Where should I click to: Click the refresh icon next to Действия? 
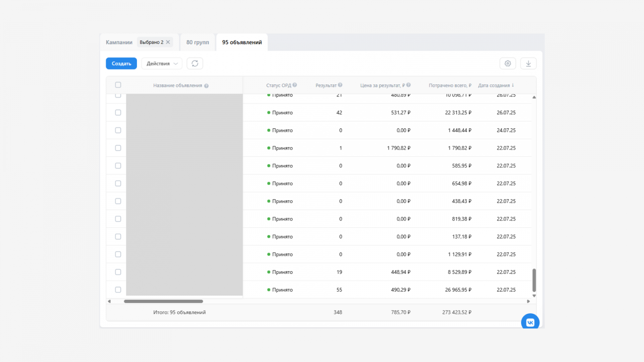195,64
